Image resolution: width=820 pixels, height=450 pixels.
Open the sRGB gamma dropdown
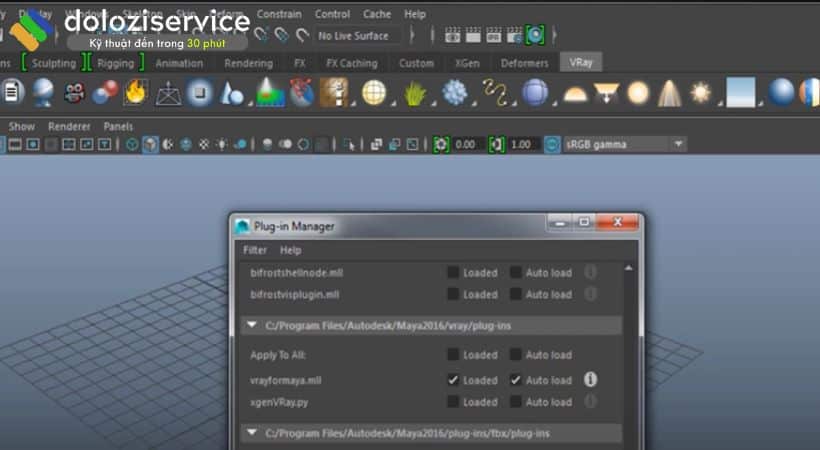pos(678,144)
